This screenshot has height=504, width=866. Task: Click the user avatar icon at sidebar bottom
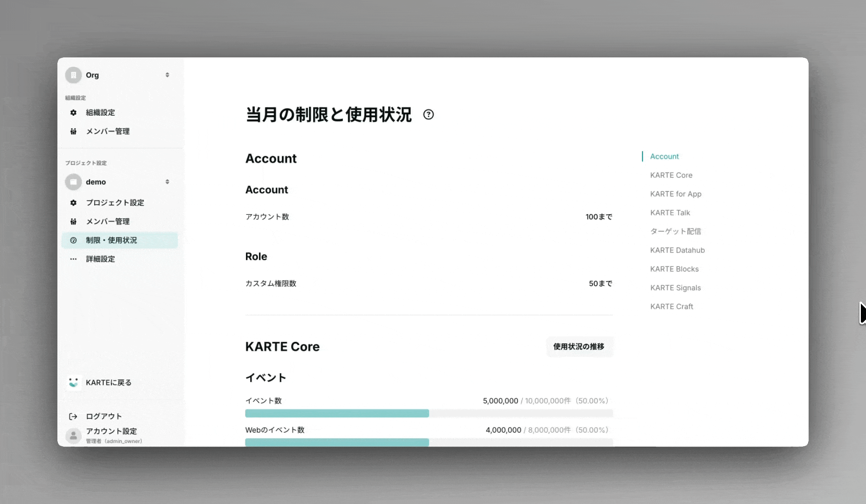point(73,436)
